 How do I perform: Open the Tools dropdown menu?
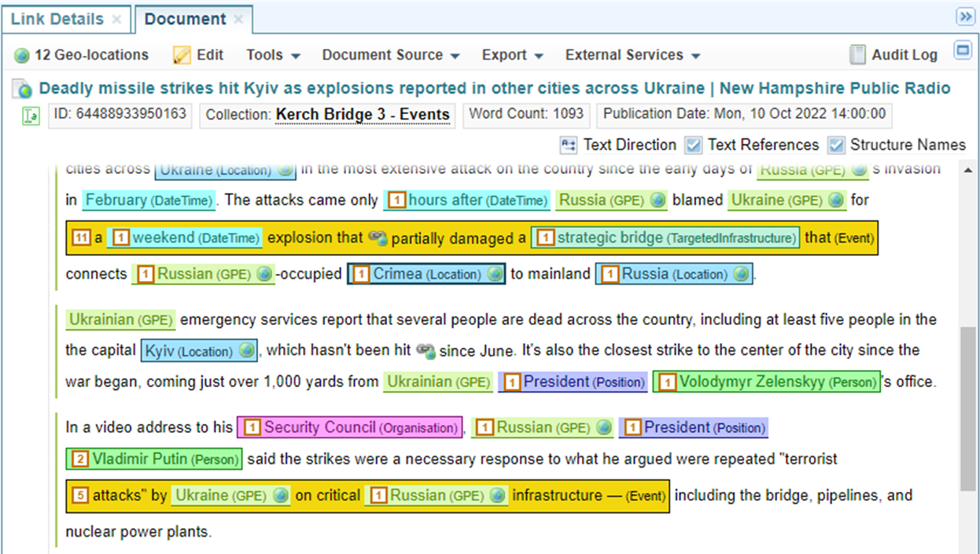tap(273, 55)
